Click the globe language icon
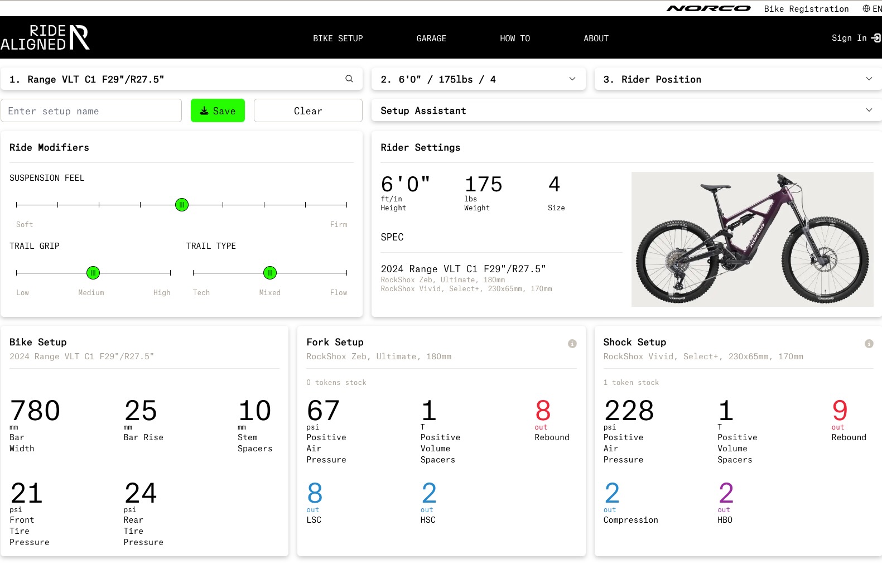The image size is (882, 588). point(866,8)
